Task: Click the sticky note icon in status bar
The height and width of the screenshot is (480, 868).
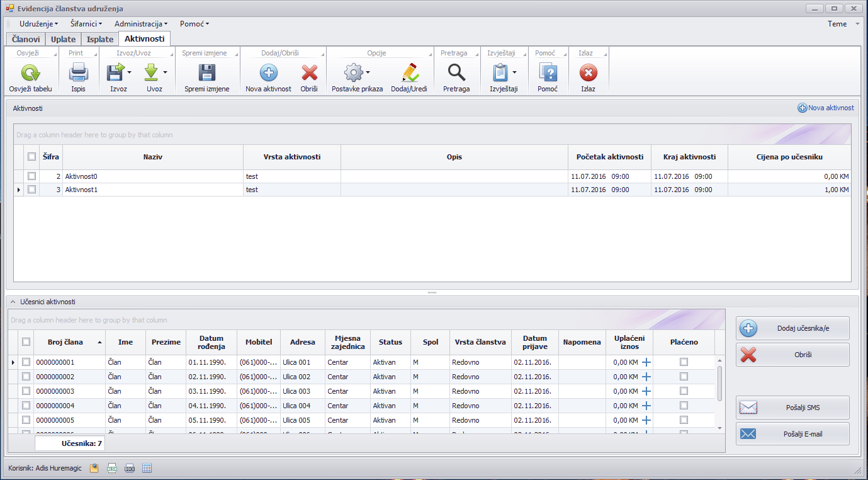Action: coord(94,468)
